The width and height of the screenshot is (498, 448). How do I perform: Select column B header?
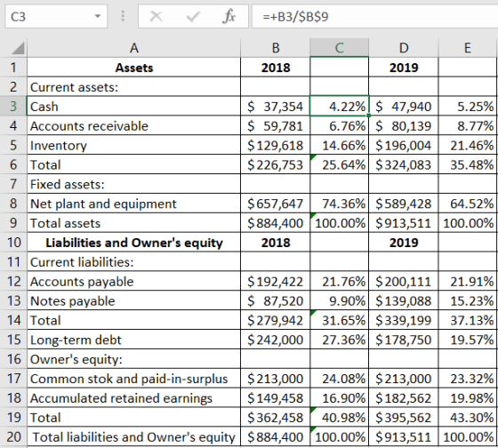[276, 48]
